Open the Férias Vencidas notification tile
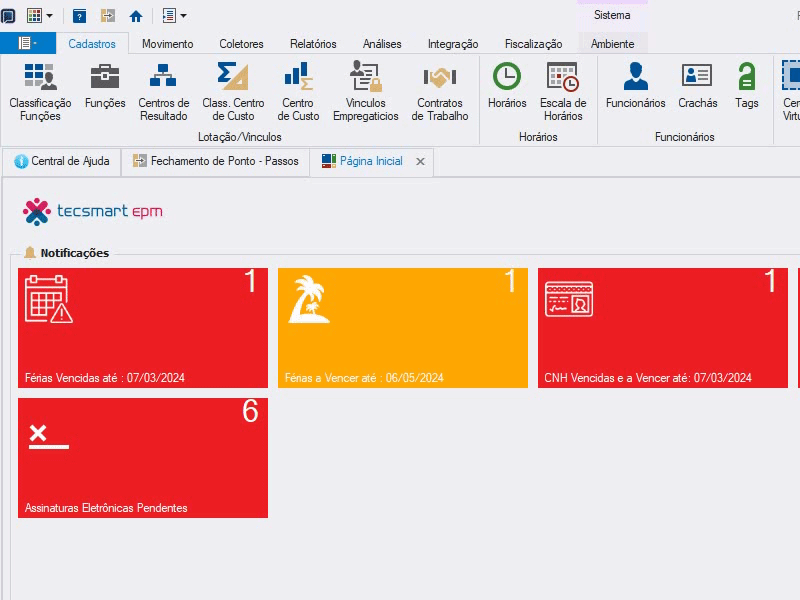Screen dimensions: 800x600 [143, 328]
